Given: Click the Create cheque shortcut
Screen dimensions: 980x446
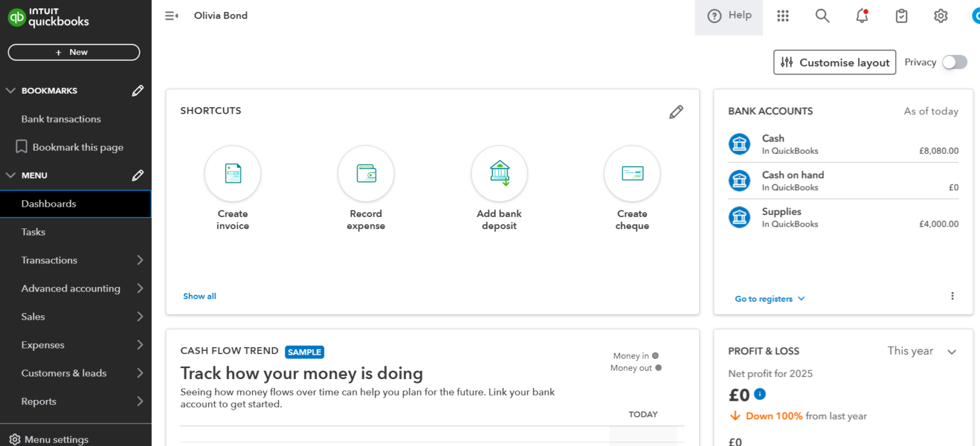Looking at the screenshot, I should 632,174.
